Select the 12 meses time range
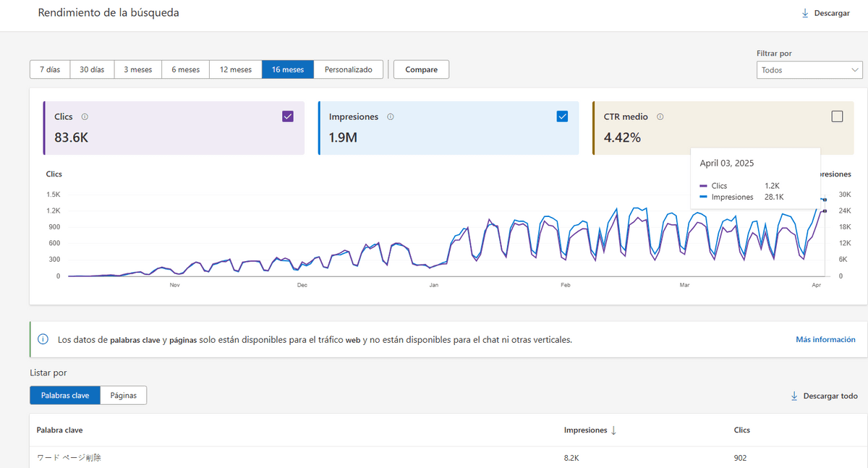Viewport: 868px width, 468px height. (x=236, y=69)
